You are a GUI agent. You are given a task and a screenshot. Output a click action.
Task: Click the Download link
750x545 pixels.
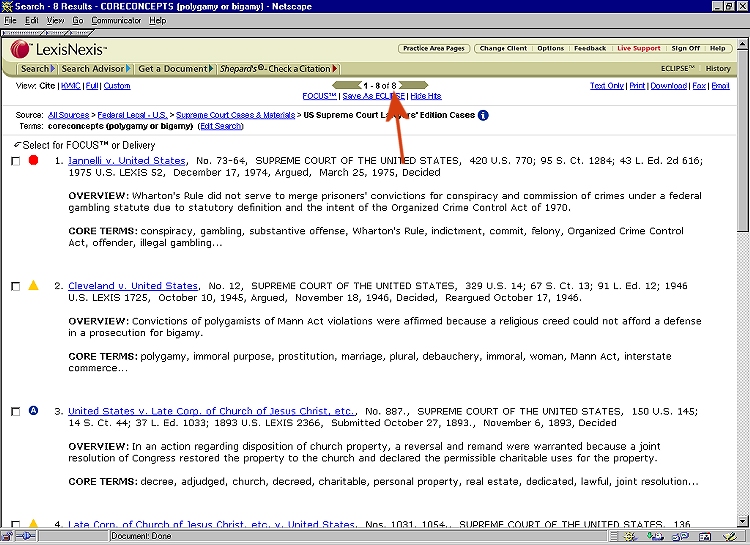[x=669, y=86]
